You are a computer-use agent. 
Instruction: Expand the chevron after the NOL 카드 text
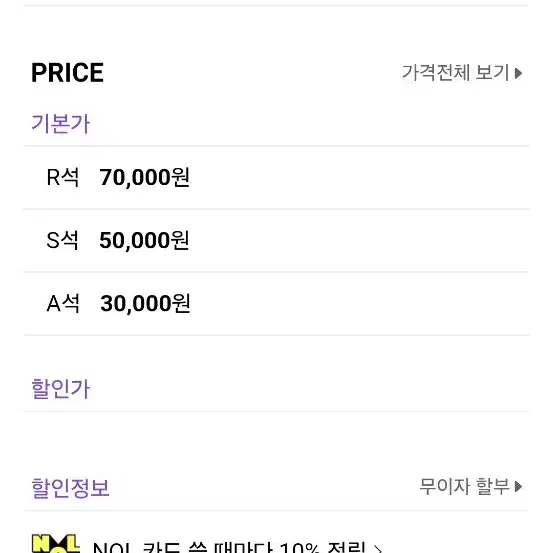point(377,548)
